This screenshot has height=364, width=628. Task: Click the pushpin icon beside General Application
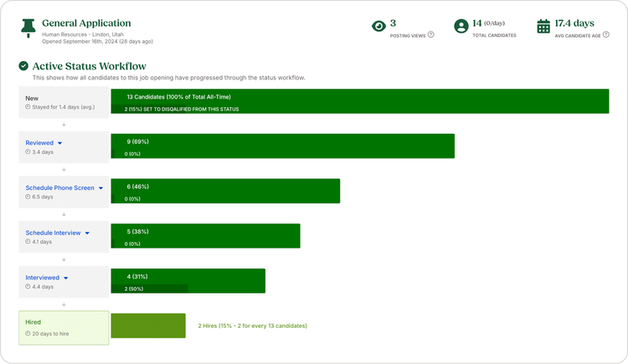(x=28, y=28)
